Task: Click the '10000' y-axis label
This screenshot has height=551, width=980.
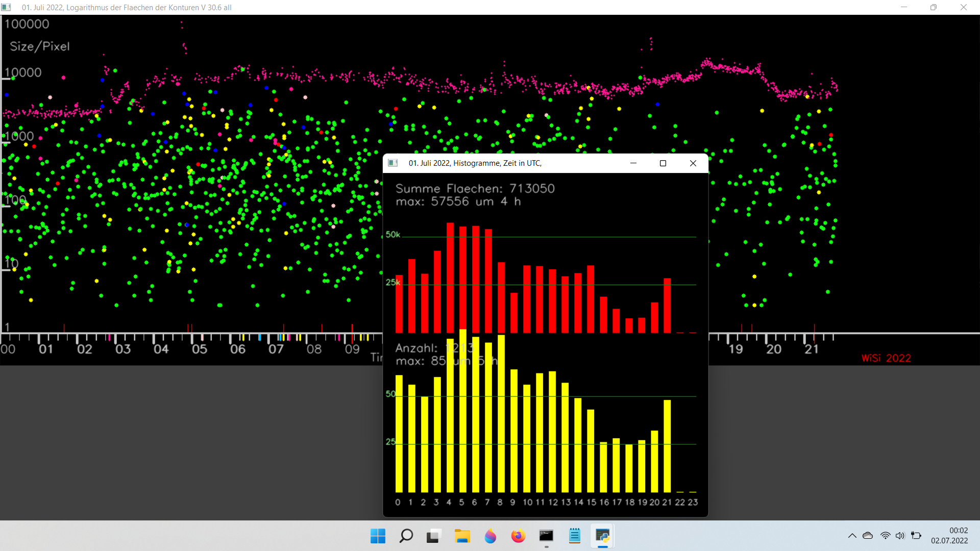Action: coord(23,72)
